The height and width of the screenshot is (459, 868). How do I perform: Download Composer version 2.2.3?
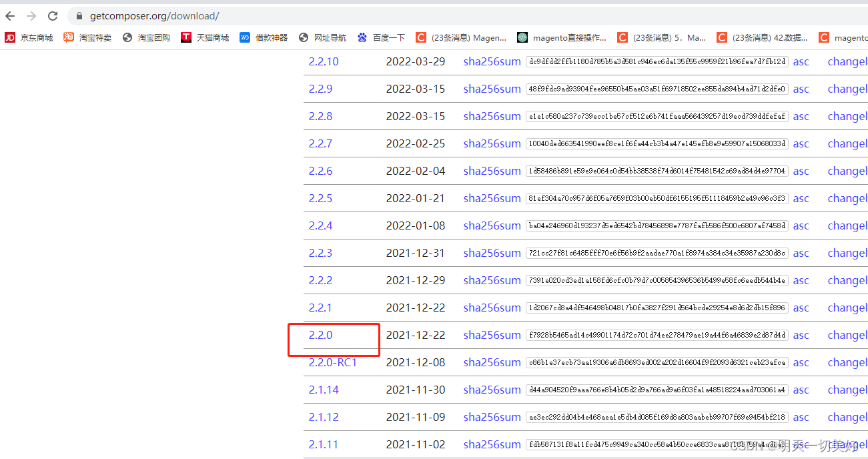[x=320, y=253]
